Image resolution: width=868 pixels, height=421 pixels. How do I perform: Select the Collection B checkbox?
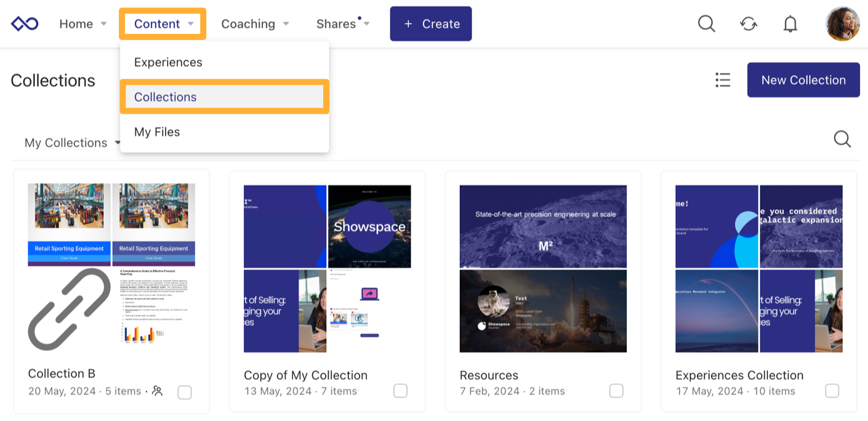point(184,392)
